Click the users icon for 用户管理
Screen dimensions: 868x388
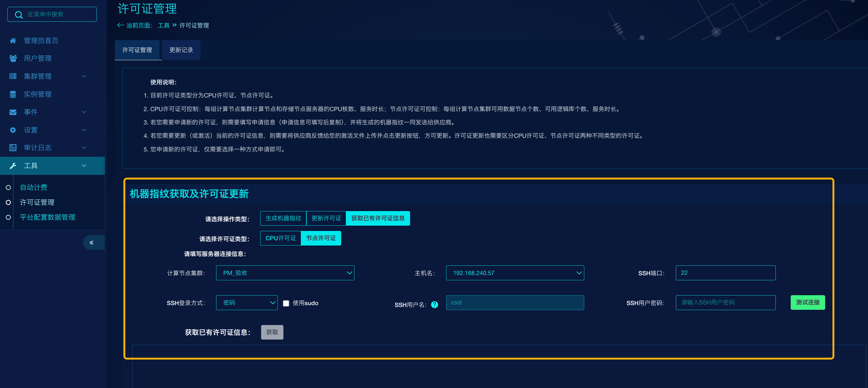pos(13,59)
